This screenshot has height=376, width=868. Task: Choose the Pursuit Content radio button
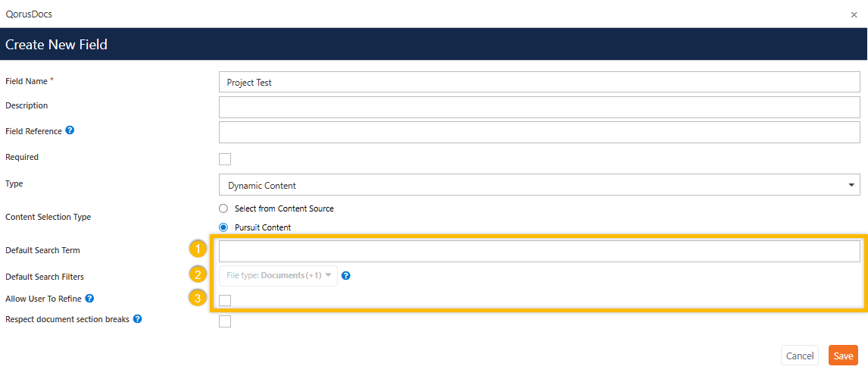click(223, 227)
